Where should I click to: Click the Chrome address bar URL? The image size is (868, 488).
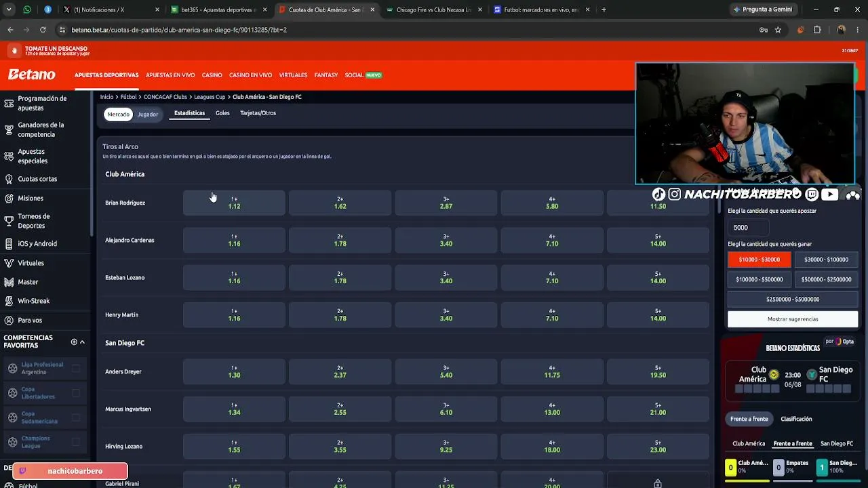coord(179,30)
